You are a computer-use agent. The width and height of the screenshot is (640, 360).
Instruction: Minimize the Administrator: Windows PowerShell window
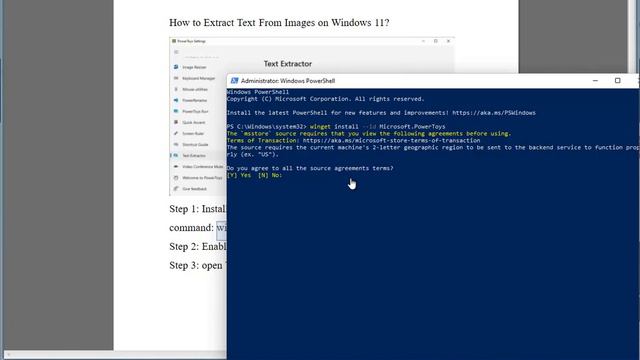[x=595, y=81]
